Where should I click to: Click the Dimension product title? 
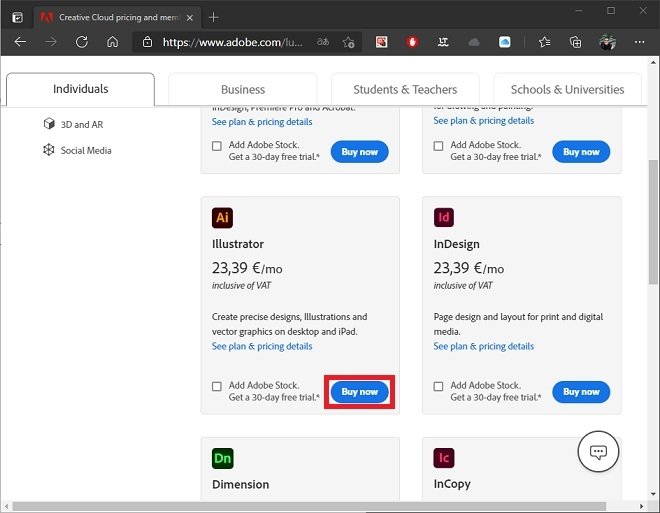coord(240,484)
